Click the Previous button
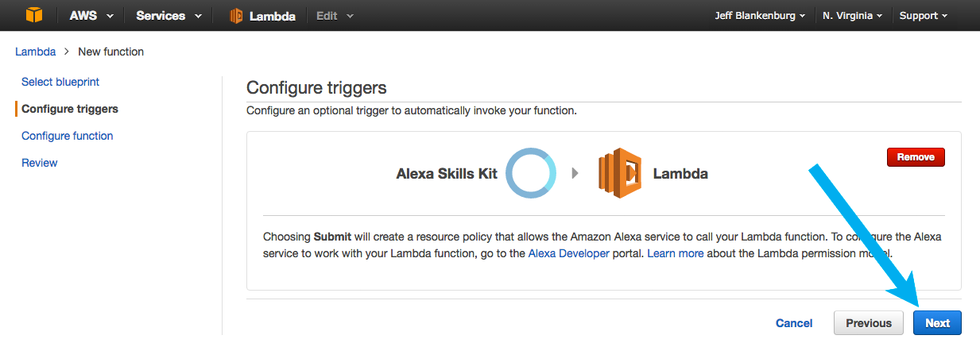This screenshot has width=980, height=343. (x=869, y=323)
